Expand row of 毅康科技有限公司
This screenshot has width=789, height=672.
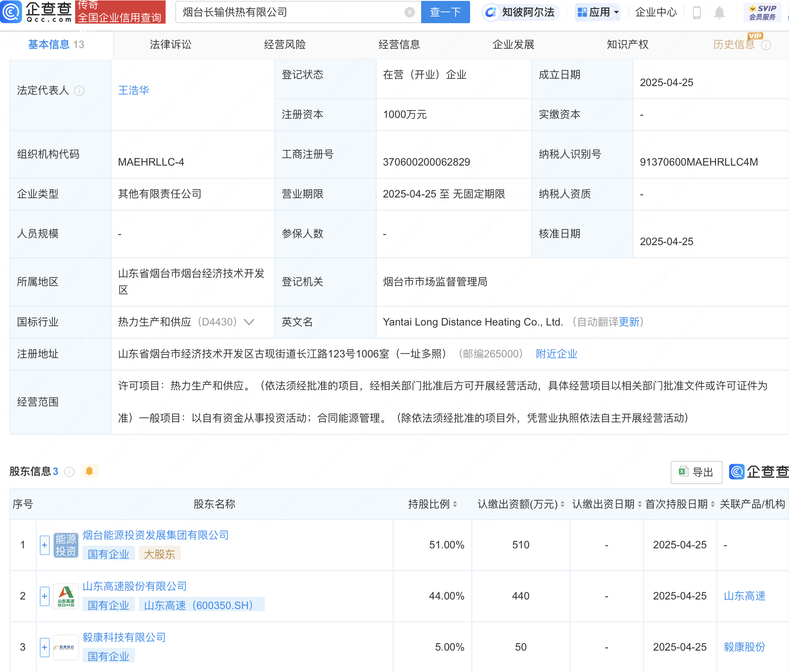click(x=45, y=647)
